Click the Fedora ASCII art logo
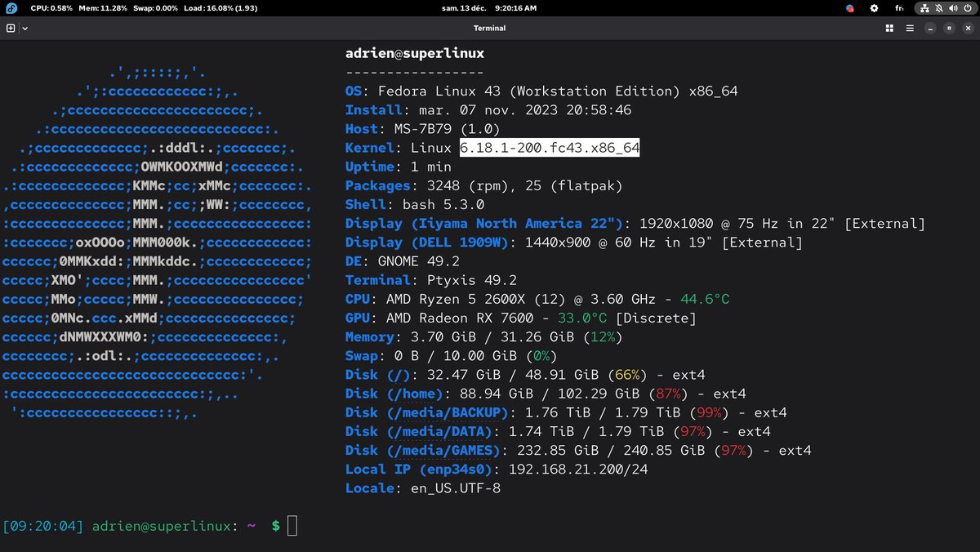This screenshot has height=552, width=980. click(157, 242)
